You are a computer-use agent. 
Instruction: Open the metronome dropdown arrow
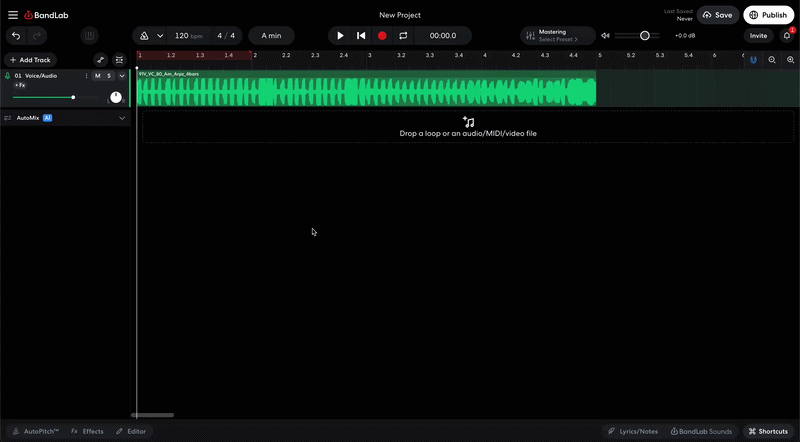(x=160, y=36)
